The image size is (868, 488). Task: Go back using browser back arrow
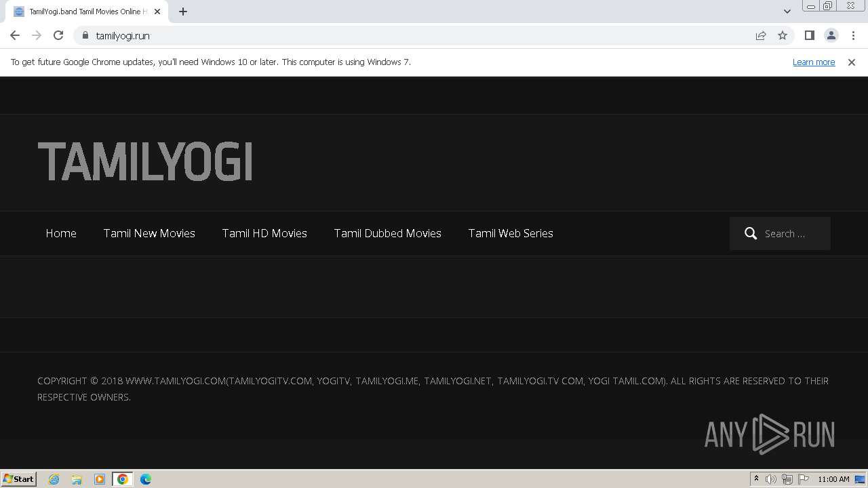tap(15, 35)
